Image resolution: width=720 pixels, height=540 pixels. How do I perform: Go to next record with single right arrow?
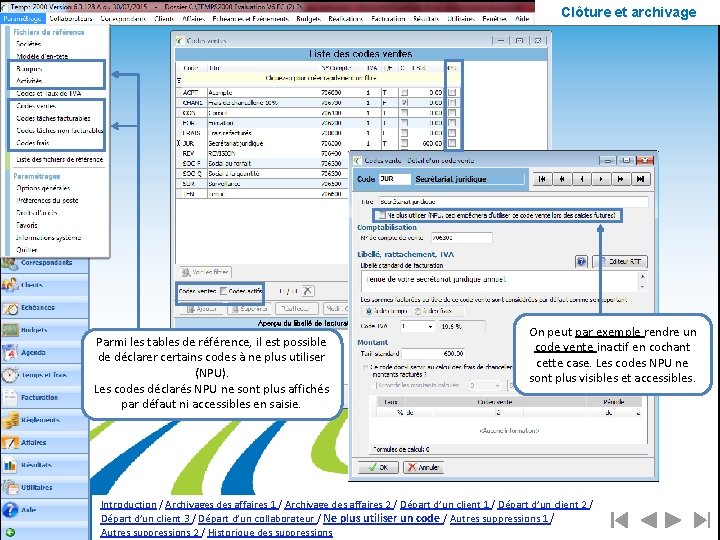coord(601,179)
